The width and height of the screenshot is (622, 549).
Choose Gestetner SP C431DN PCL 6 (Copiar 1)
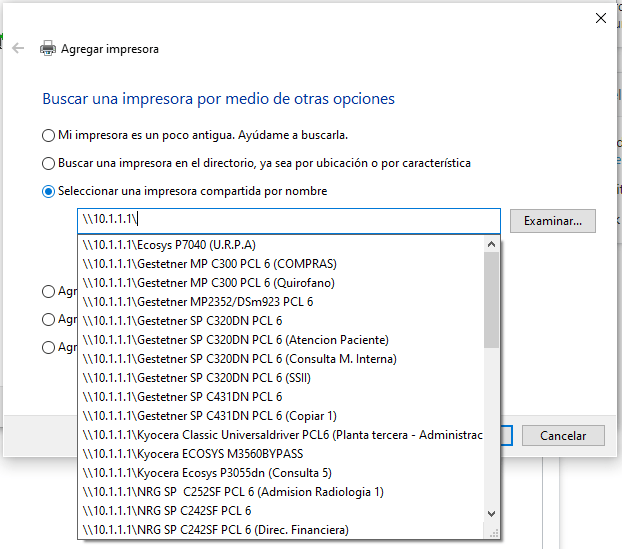tap(281, 416)
